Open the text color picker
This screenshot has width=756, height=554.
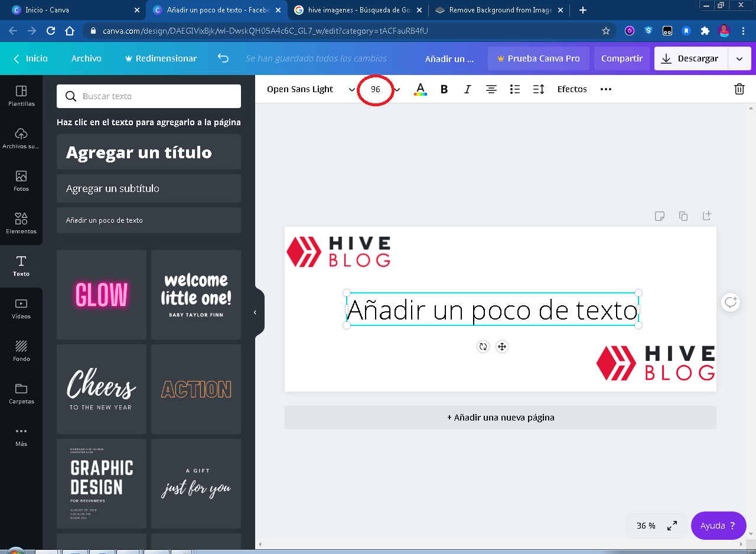(421, 89)
